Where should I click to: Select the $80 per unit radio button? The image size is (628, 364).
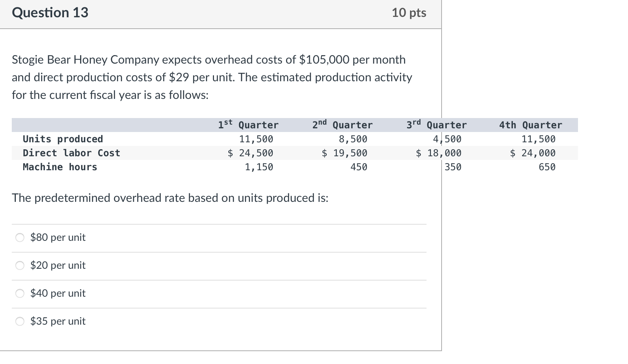[20, 238]
